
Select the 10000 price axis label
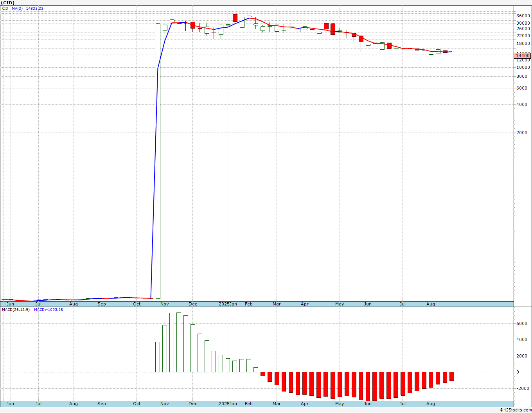(x=523, y=67)
